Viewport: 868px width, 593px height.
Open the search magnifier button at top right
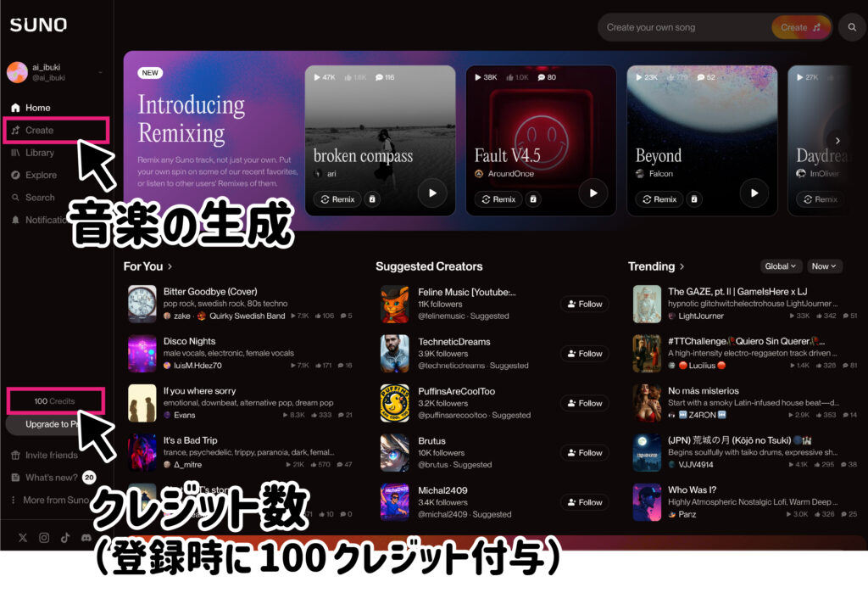(852, 27)
